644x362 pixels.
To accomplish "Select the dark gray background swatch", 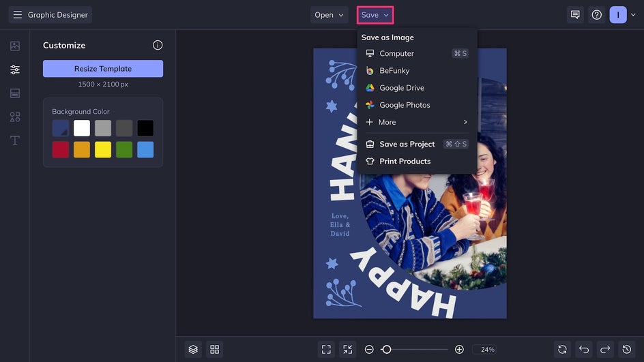I will [x=124, y=128].
